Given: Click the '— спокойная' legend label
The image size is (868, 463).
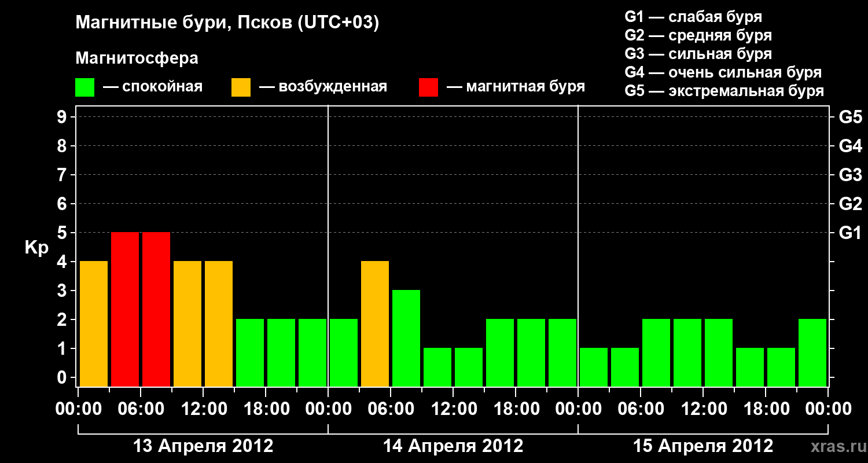Looking at the screenshot, I should (153, 87).
